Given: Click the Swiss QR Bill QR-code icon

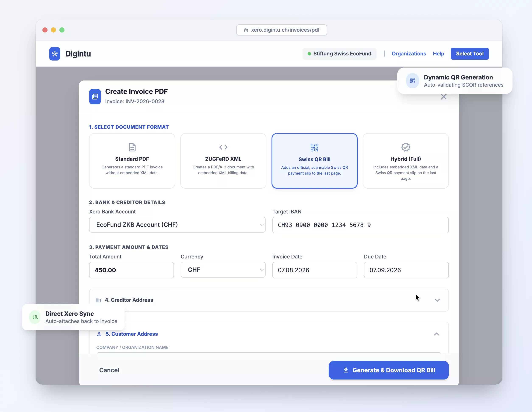Looking at the screenshot, I should [315, 148].
